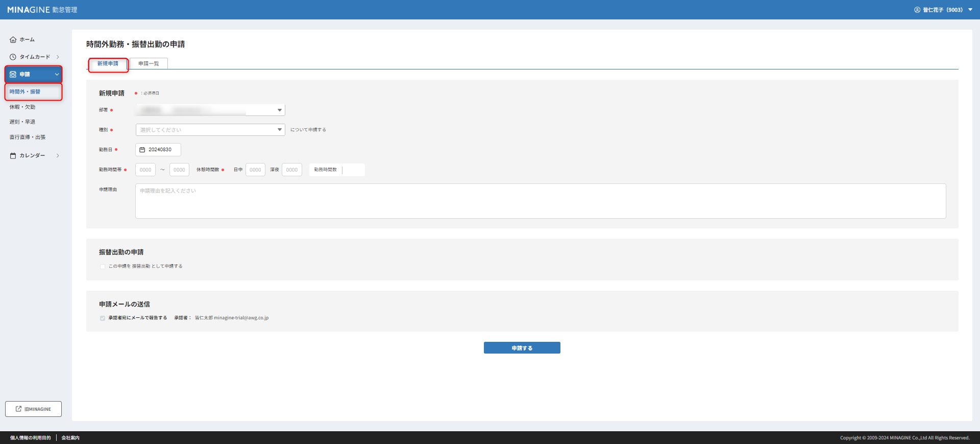Click the user account icon in header
980x444 pixels.
tap(917, 10)
